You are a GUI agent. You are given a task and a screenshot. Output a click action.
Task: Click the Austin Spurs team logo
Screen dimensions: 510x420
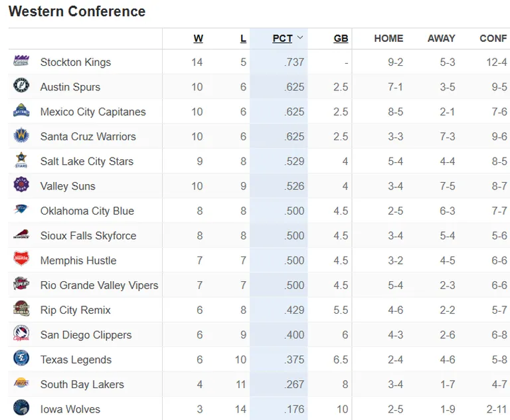(x=21, y=86)
